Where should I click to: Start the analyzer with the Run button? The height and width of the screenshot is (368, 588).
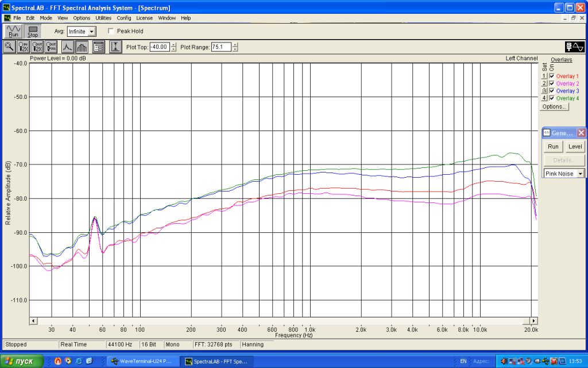14,31
